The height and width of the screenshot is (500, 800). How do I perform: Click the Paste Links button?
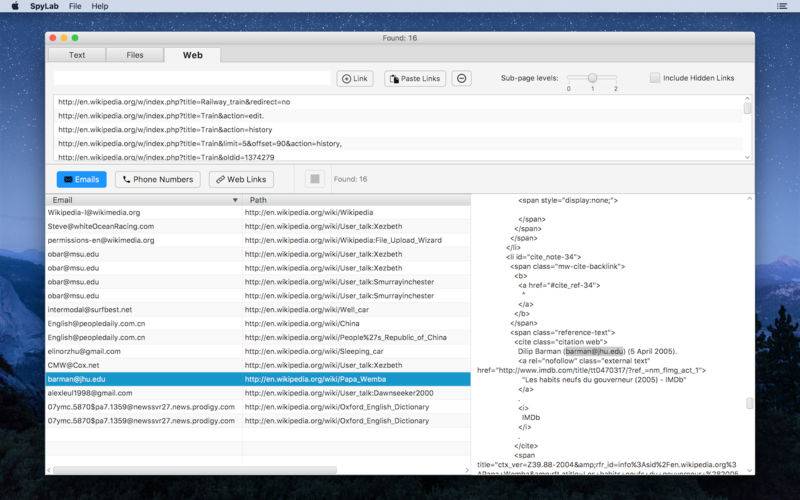point(415,79)
